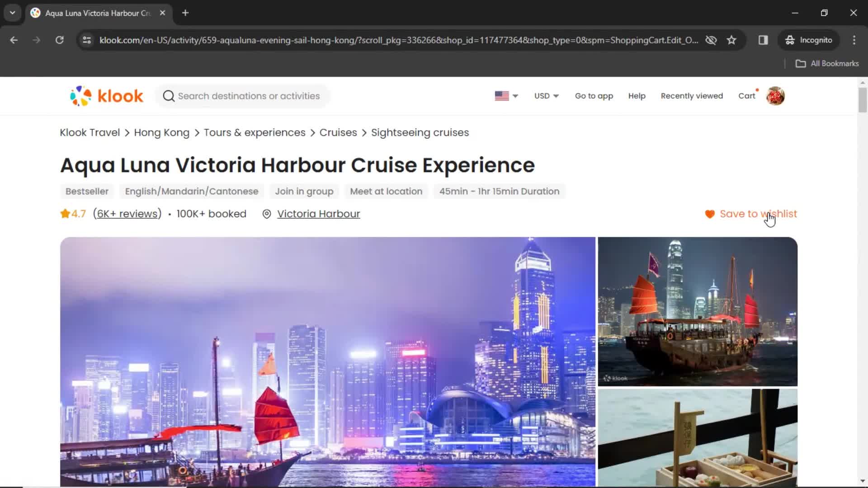Viewport: 868px width, 488px height.
Task: Open All Bookmarks folder
Action: pyautogui.click(x=827, y=64)
